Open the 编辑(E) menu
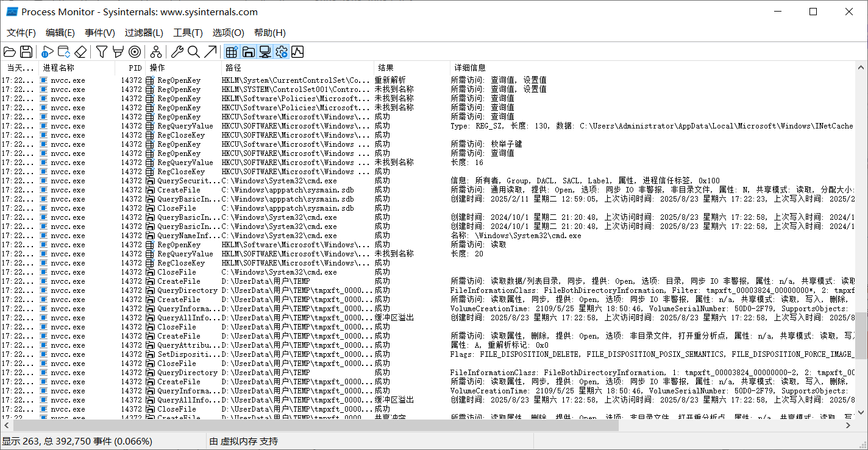The image size is (868, 450). (60, 33)
